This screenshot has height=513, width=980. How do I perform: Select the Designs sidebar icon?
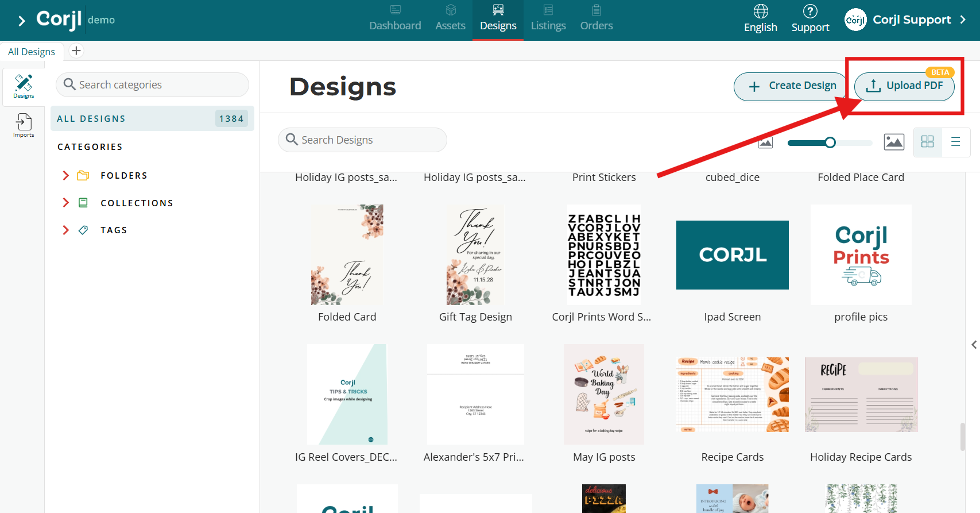(24, 86)
